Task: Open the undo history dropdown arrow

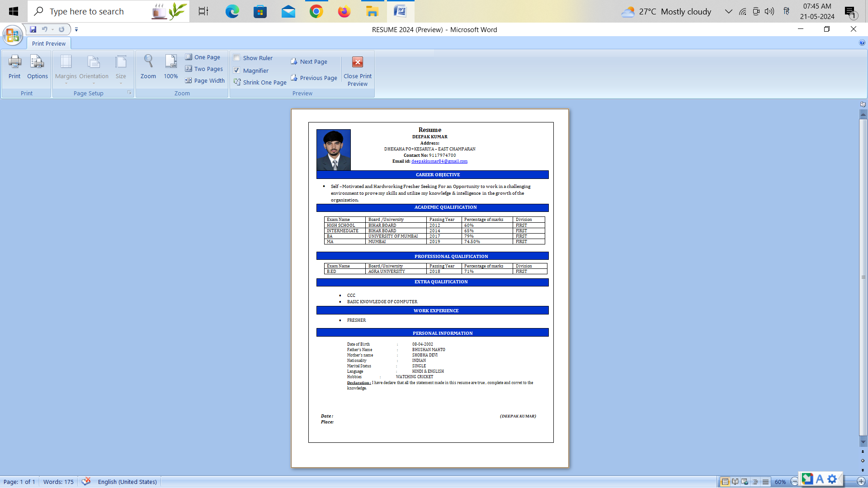Action: [x=52, y=29]
